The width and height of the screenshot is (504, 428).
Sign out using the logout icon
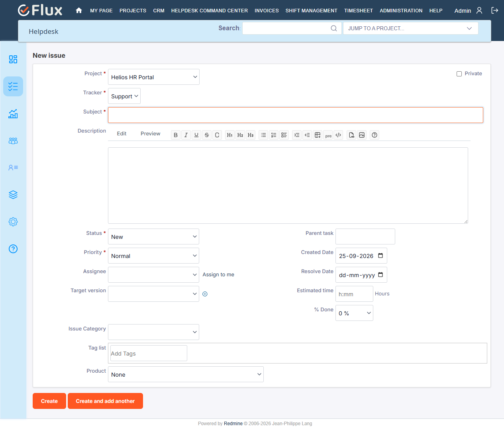tap(495, 10)
